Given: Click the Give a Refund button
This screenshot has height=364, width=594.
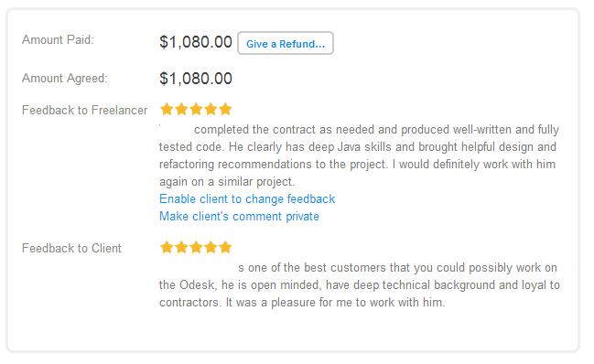Looking at the screenshot, I should click(x=286, y=43).
